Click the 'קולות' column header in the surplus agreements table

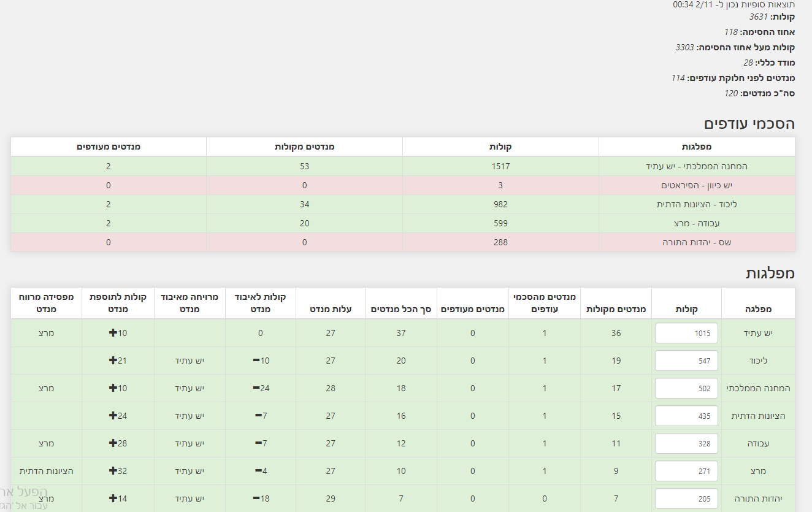click(500, 147)
